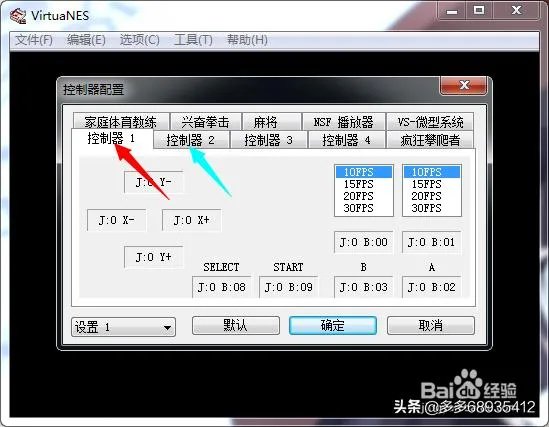Switch to the 控制器 1 tab
The width and height of the screenshot is (549, 427).
coord(112,138)
